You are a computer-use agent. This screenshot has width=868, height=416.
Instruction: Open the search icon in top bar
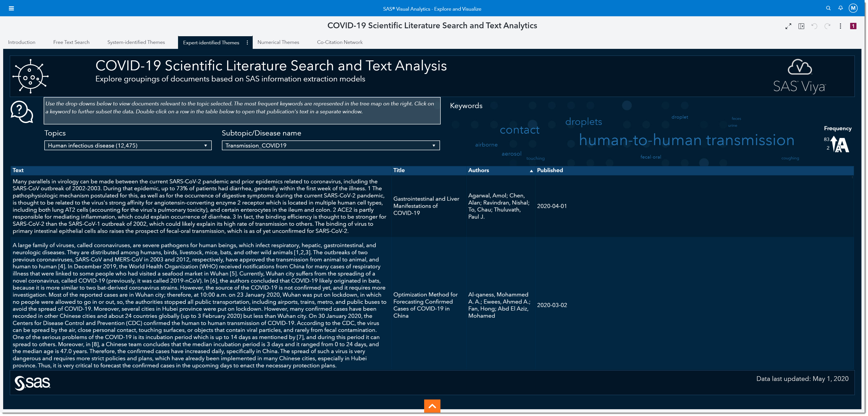pos(828,8)
